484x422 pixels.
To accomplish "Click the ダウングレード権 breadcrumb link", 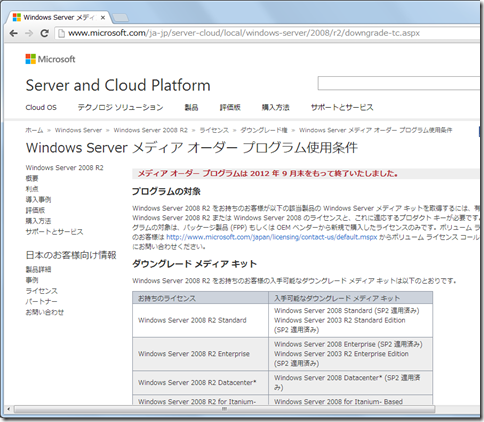I will pyautogui.click(x=264, y=130).
